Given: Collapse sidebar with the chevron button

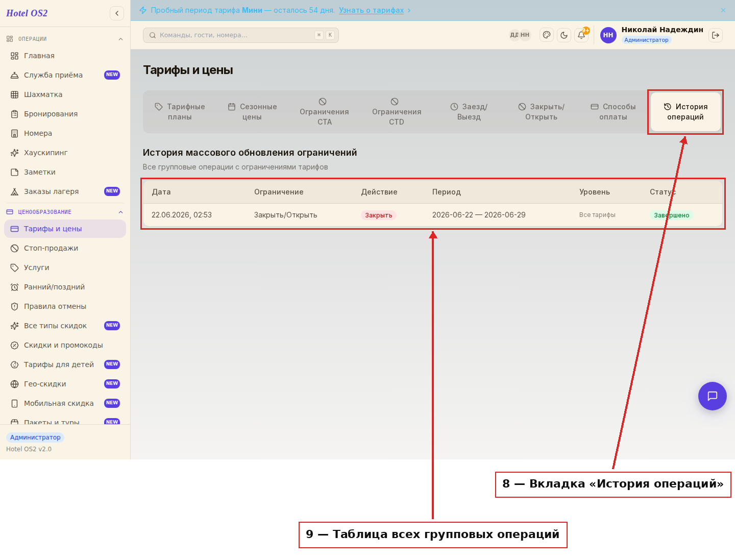Looking at the screenshot, I should tap(117, 13).
